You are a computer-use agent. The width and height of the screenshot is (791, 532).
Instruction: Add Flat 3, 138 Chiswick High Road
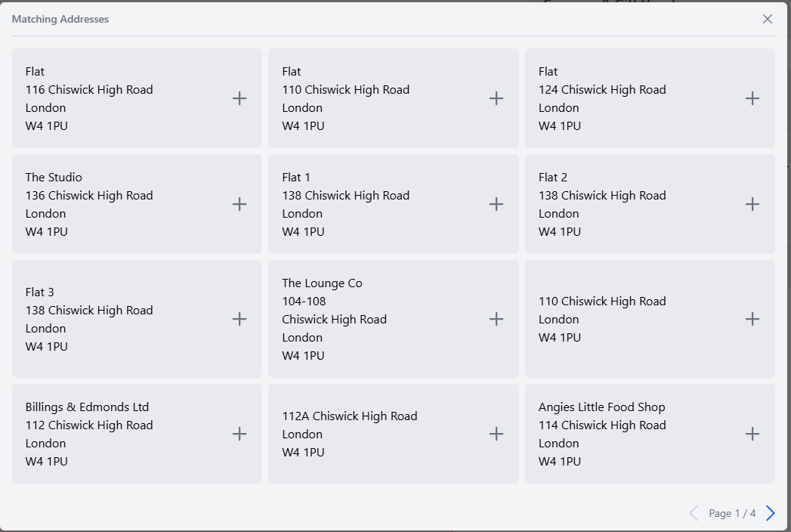click(x=239, y=319)
